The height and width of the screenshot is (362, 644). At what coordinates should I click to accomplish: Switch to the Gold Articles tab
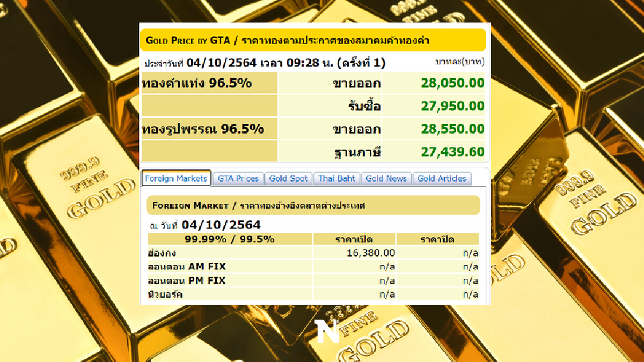pos(442,179)
